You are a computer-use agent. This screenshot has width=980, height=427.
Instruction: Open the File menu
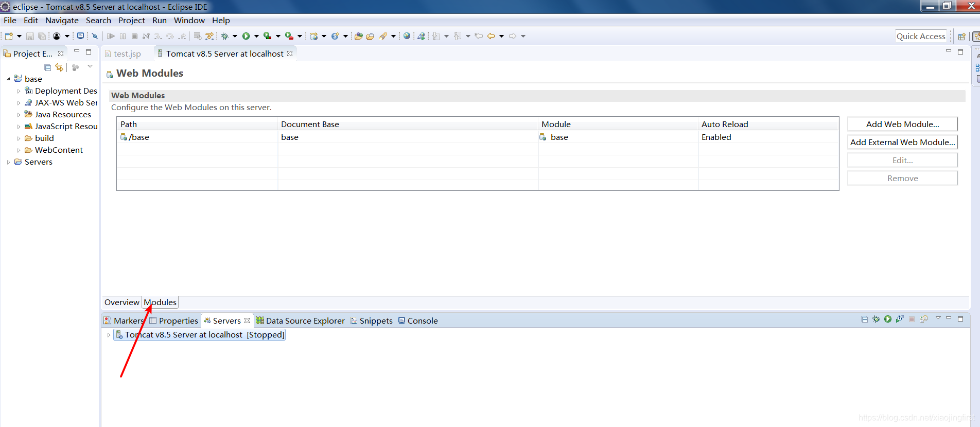point(10,20)
